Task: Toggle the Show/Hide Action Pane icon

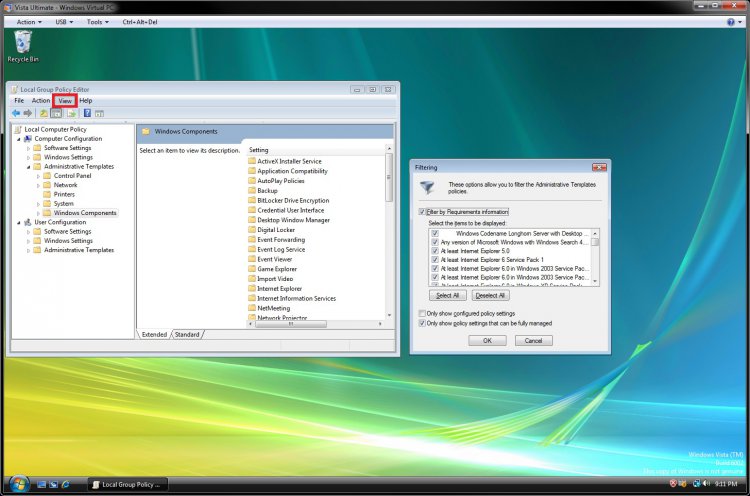Action: click(x=99, y=113)
